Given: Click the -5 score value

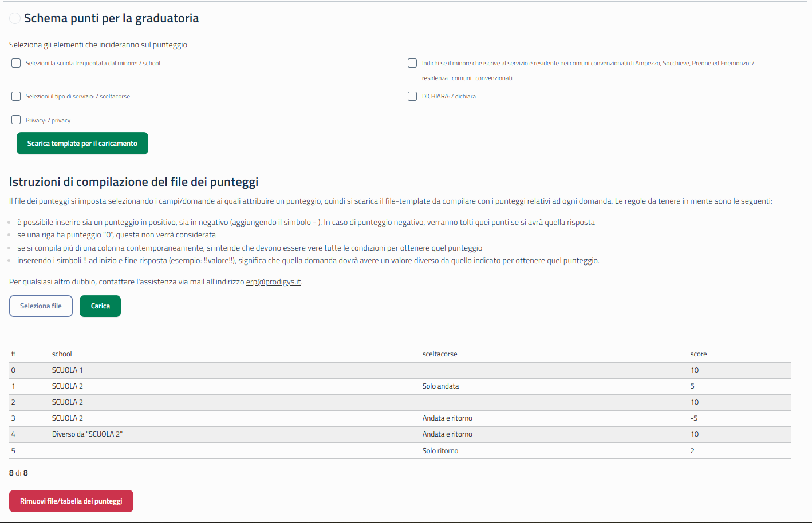Looking at the screenshot, I should click(693, 418).
